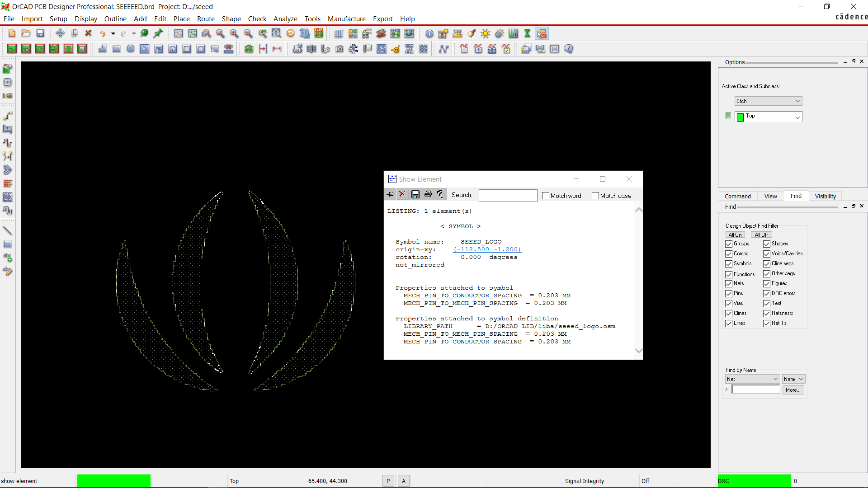Open the Etch active class dropdown

point(768,101)
